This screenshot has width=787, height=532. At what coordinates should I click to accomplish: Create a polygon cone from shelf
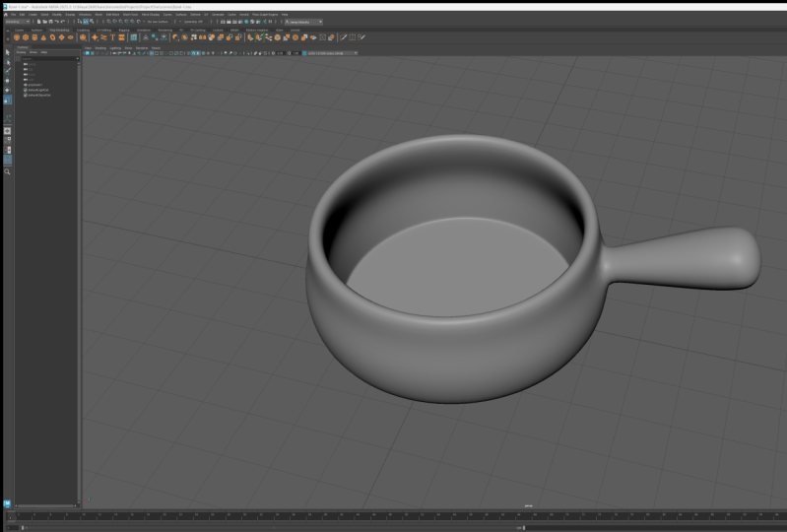click(43, 37)
